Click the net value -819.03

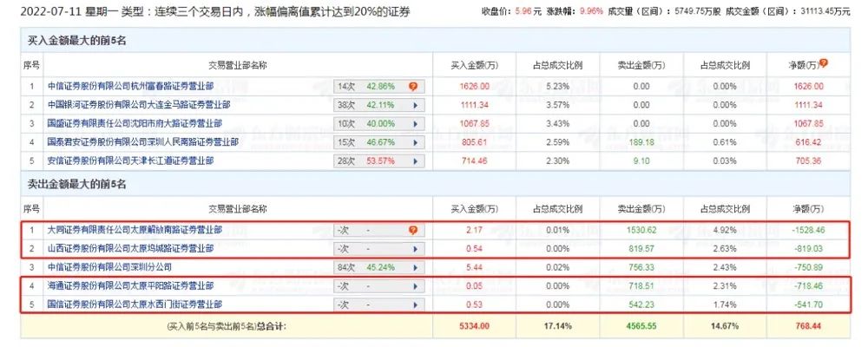click(x=808, y=249)
